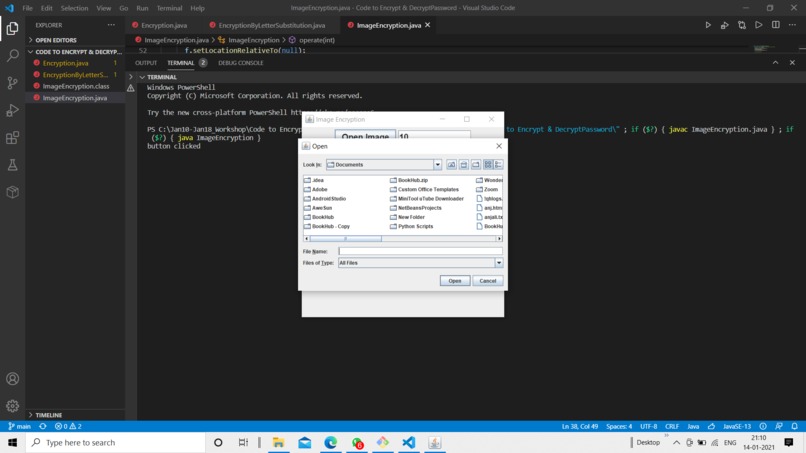Screen dimensions: 806x453
Task: Show hidden system tray icons chevron
Action: [676, 442]
